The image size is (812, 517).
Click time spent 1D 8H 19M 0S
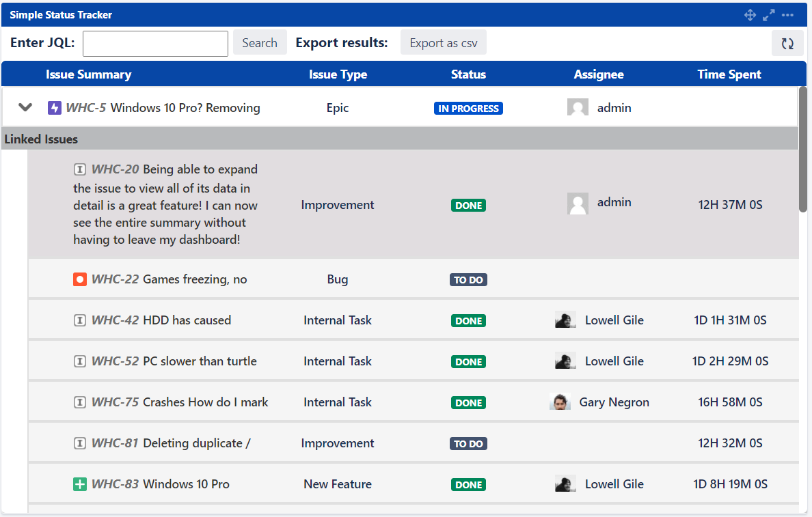click(x=730, y=484)
